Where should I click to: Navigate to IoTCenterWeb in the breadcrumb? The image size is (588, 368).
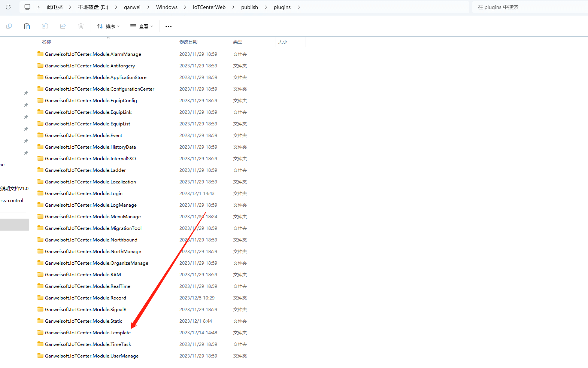coord(209,7)
